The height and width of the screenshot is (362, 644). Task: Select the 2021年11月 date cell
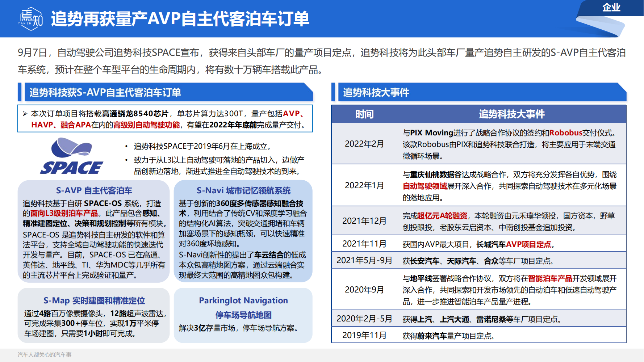[x=364, y=244]
